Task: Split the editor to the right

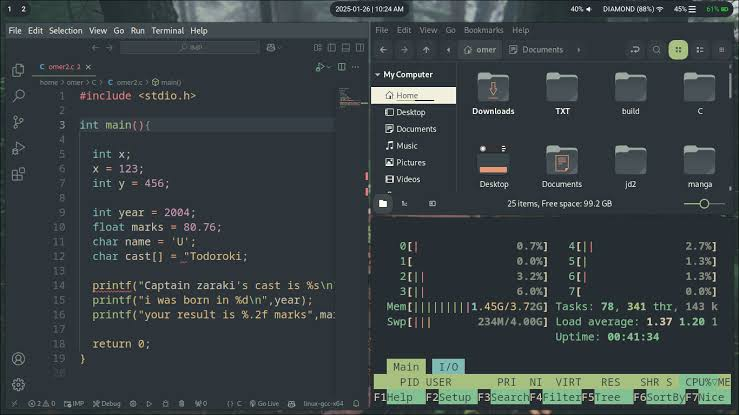Action: tap(342, 67)
